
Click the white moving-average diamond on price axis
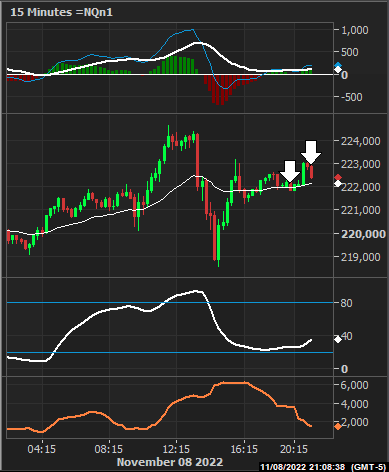tap(338, 183)
